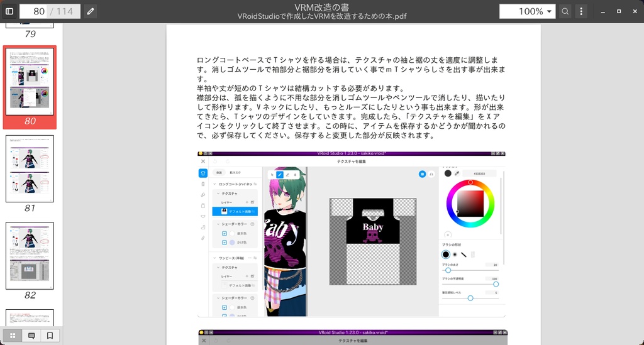Open page 82 thumbnail
This screenshot has width=644, height=345.
pos(30,256)
